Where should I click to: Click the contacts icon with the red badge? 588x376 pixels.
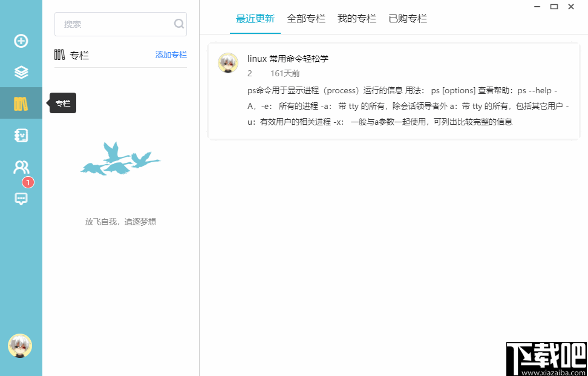(21, 167)
